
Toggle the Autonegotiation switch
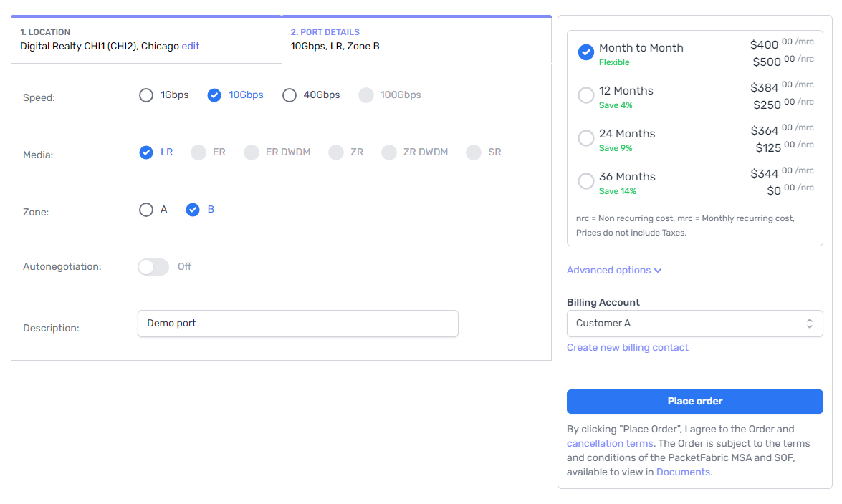pyautogui.click(x=153, y=267)
